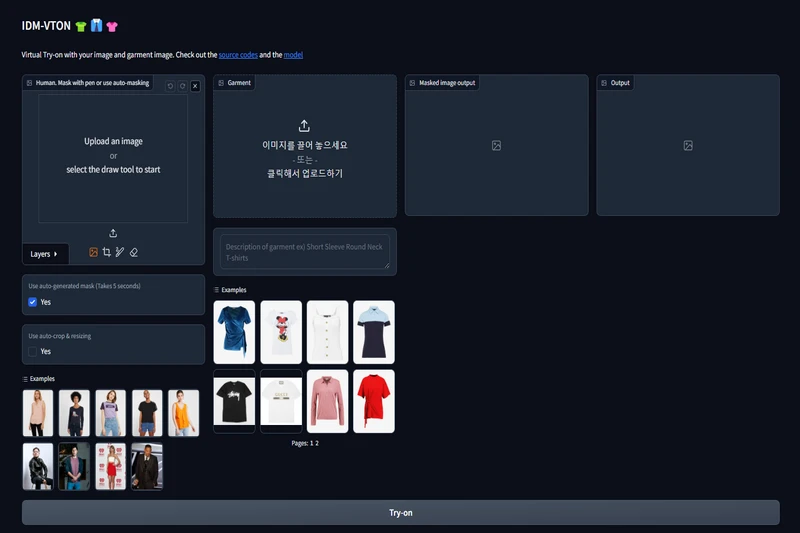Viewport: 800px width, 533px height.
Task: Open the model link
Action: tap(293, 54)
